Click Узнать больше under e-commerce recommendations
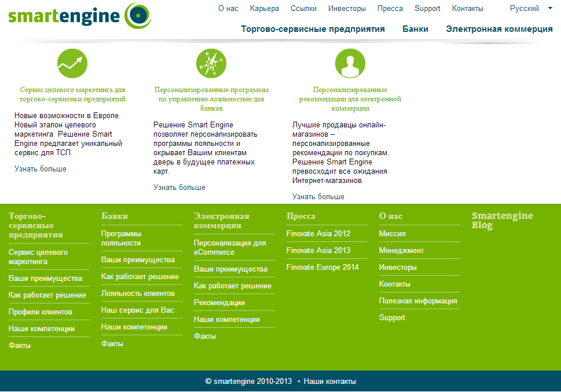 click(318, 196)
